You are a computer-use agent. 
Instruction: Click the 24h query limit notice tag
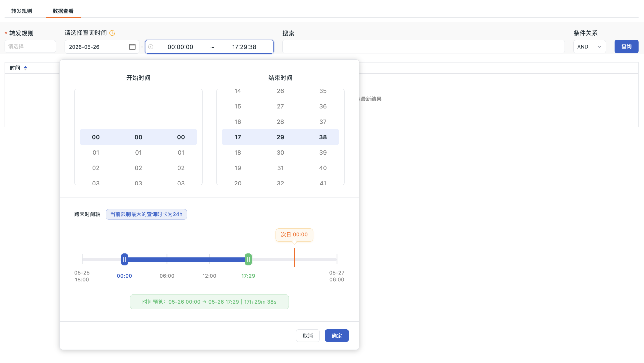click(146, 214)
